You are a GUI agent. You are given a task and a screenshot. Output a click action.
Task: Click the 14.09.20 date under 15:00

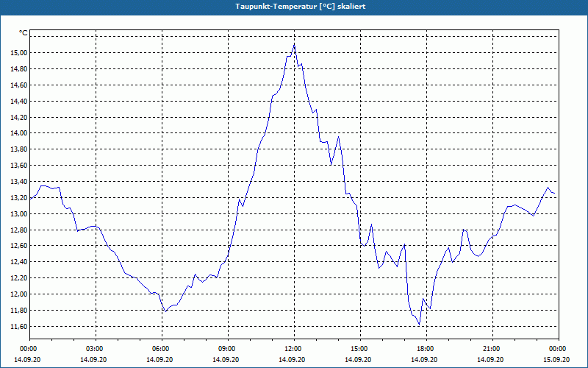tap(358, 360)
